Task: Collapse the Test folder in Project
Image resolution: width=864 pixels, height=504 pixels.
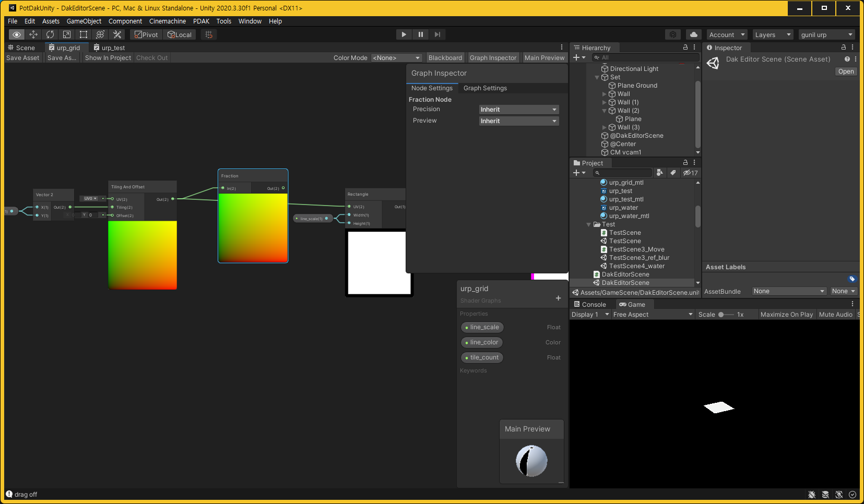Action: (x=589, y=224)
